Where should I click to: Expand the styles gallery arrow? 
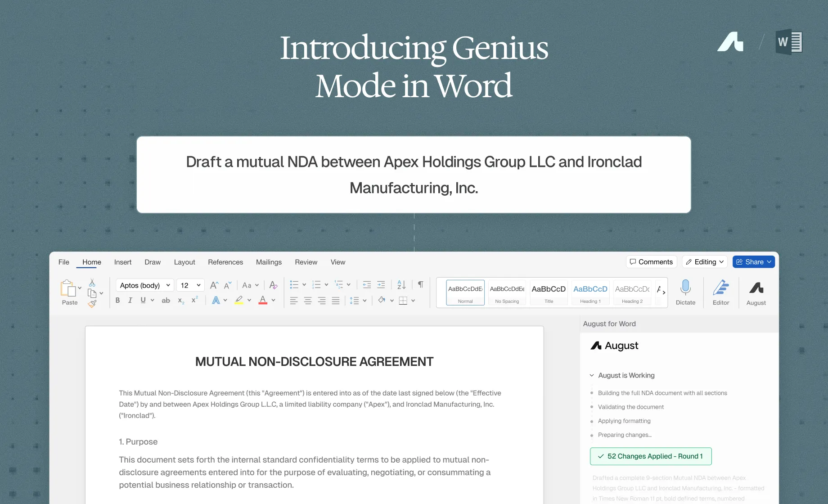(x=664, y=292)
